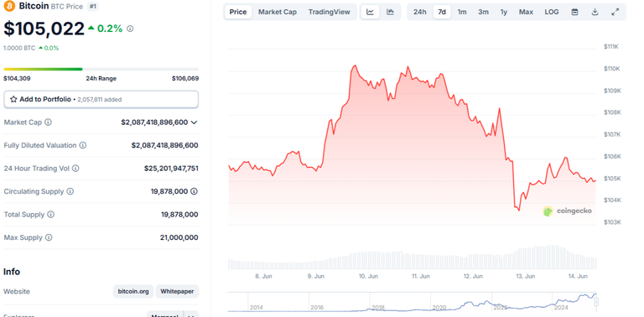Select the 1y time range

pyautogui.click(x=504, y=12)
